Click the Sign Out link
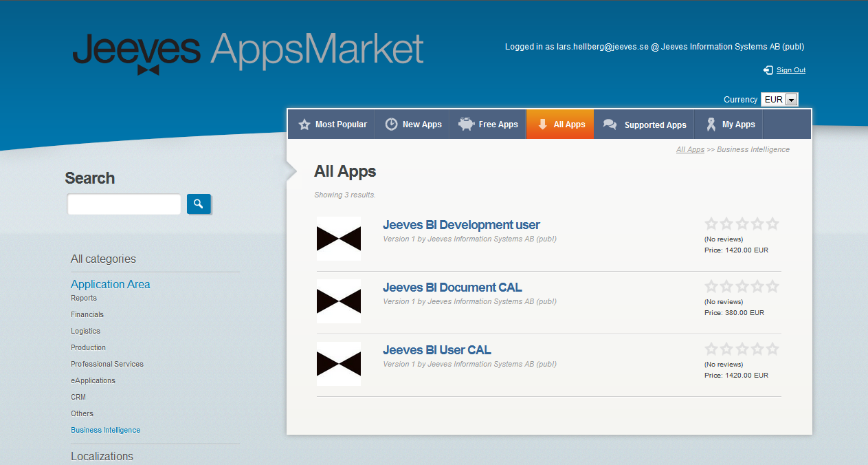Viewport: 868px width, 465px height. click(x=791, y=70)
